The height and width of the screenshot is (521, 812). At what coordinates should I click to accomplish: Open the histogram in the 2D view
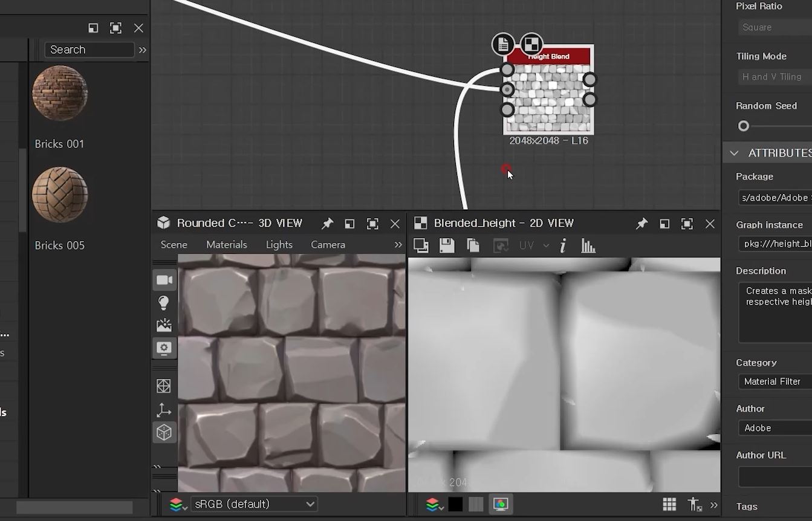pyautogui.click(x=588, y=245)
